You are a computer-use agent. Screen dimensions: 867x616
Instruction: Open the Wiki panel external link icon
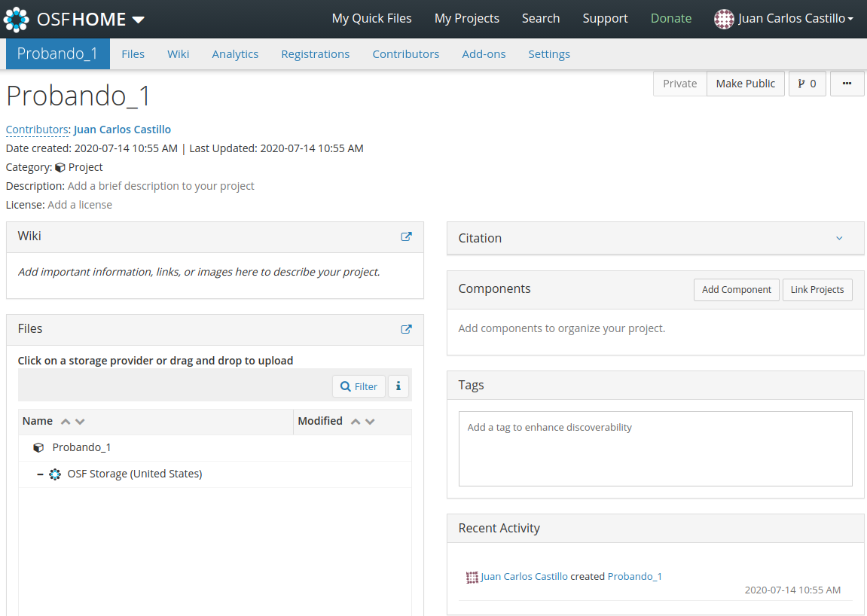(x=406, y=236)
